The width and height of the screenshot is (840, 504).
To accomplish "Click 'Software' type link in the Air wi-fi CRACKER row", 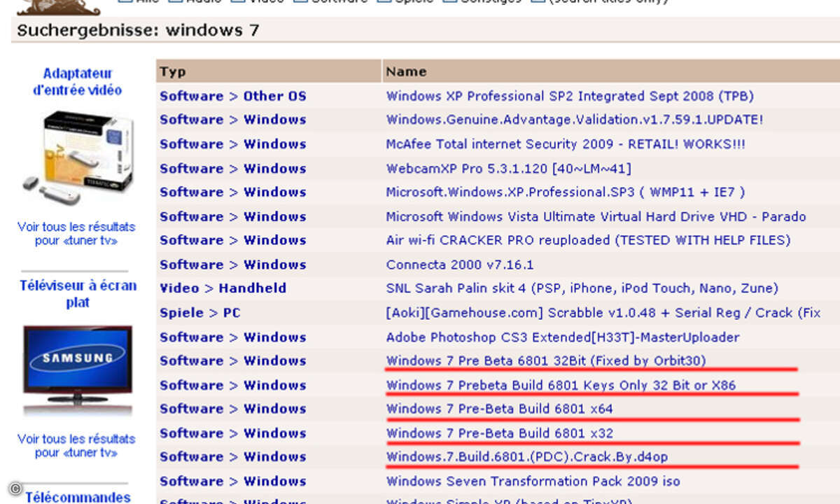I will pos(191,240).
